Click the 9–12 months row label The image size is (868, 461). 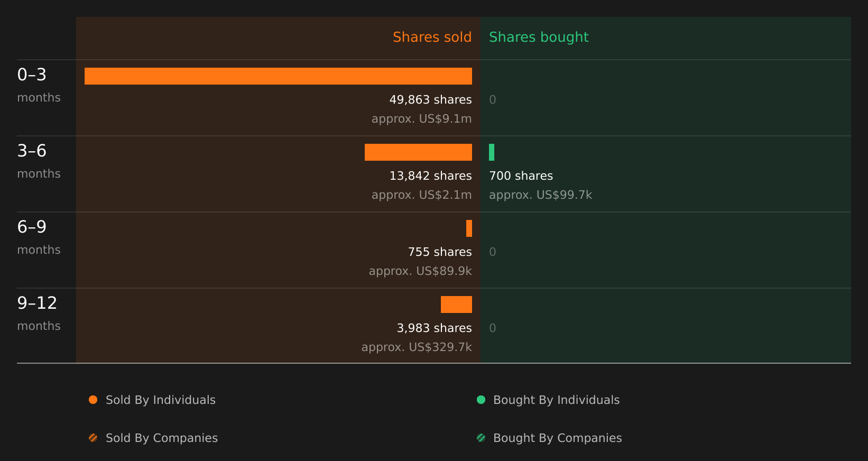click(39, 314)
